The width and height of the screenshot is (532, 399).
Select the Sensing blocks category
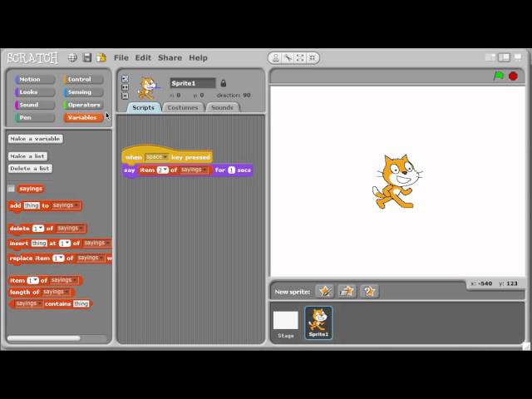pos(83,92)
